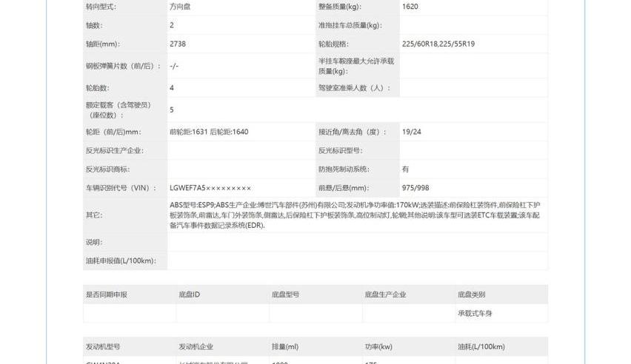Select the VIN value 'LGWEF7A5×××××××××'
This screenshot has width=631, height=364.
pos(210,188)
